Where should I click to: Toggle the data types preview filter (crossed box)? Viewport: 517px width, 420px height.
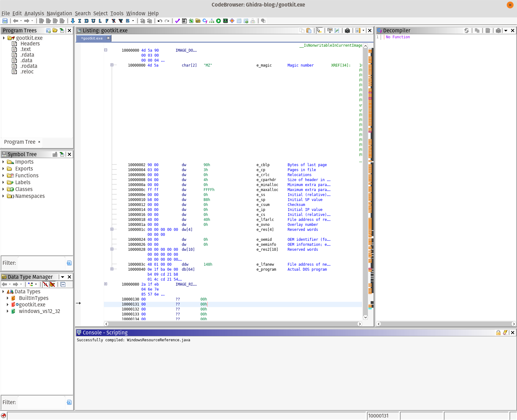click(x=45, y=284)
